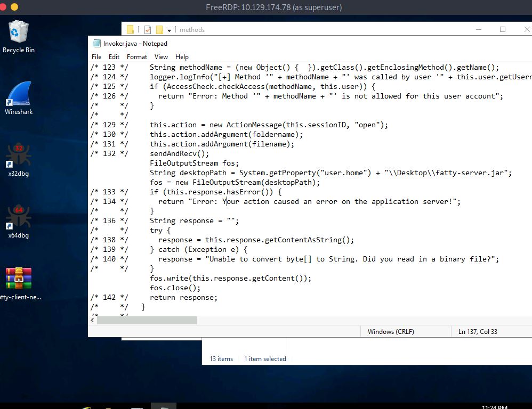Maximize the methods Explorer window
This screenshot has height=409, width=532.
pyautogui.click(x=503, y=29)
